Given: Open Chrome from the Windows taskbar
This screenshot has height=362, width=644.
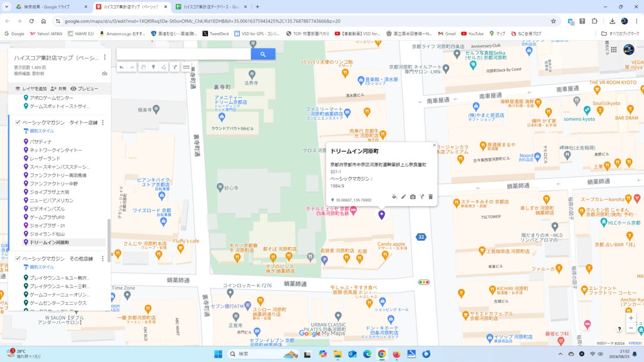Looking at the screenshot, I should (382, 354).
